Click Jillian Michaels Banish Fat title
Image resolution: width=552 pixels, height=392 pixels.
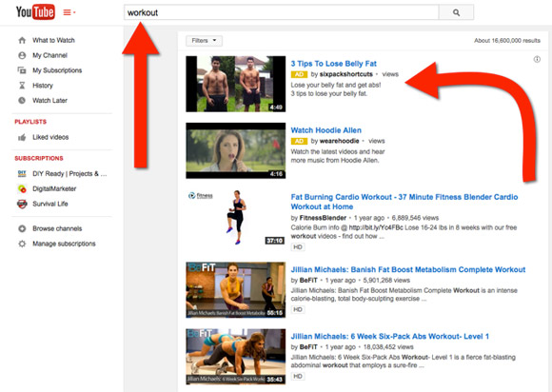point(408,270)
